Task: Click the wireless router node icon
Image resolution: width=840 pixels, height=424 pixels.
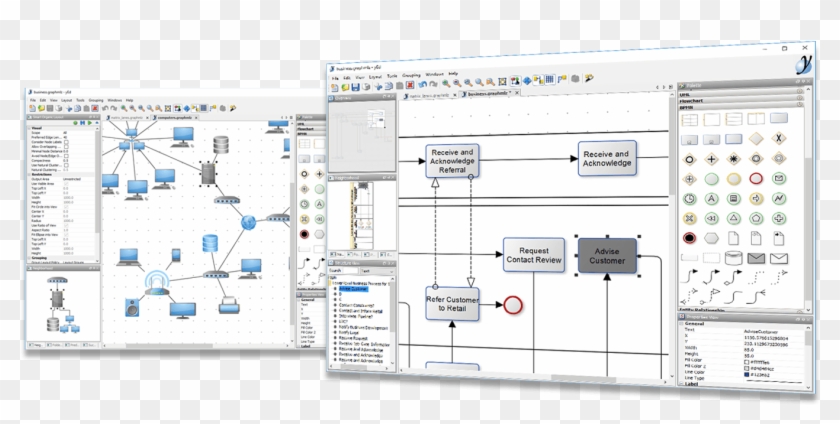Action: (155, 281)
